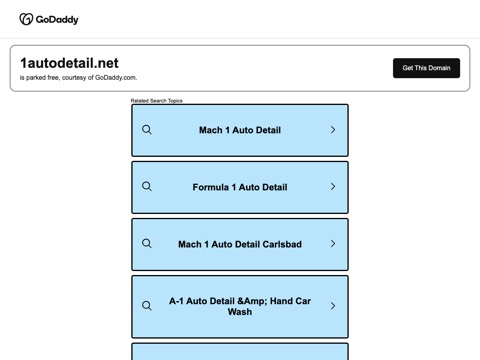This screenshot has width=480, height=360.
Task: Click the search icon beside Formula 1 Auto Detail
Action: pyautogui.click(x=147, y=186)
